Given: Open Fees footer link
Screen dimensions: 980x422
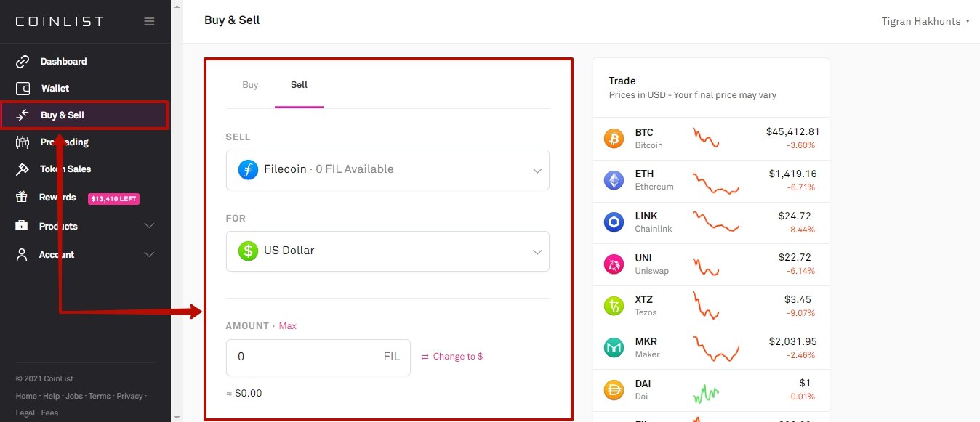Looking at the screenshot, I should (x=49, y=413).
